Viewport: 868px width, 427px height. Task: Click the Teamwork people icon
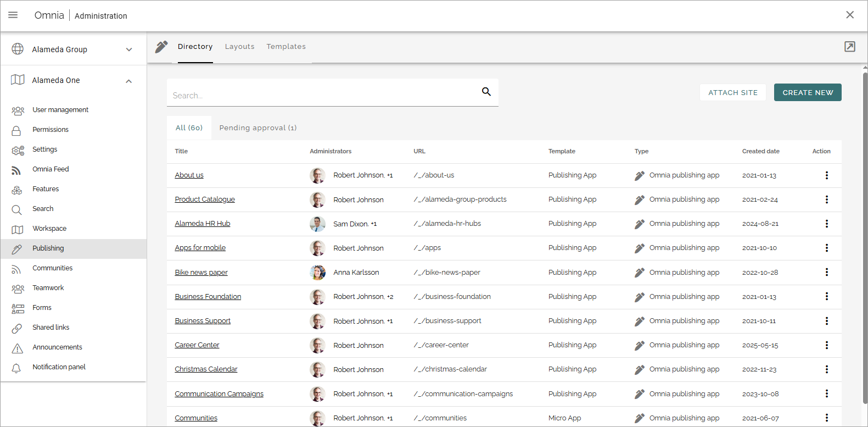point(18,289)
